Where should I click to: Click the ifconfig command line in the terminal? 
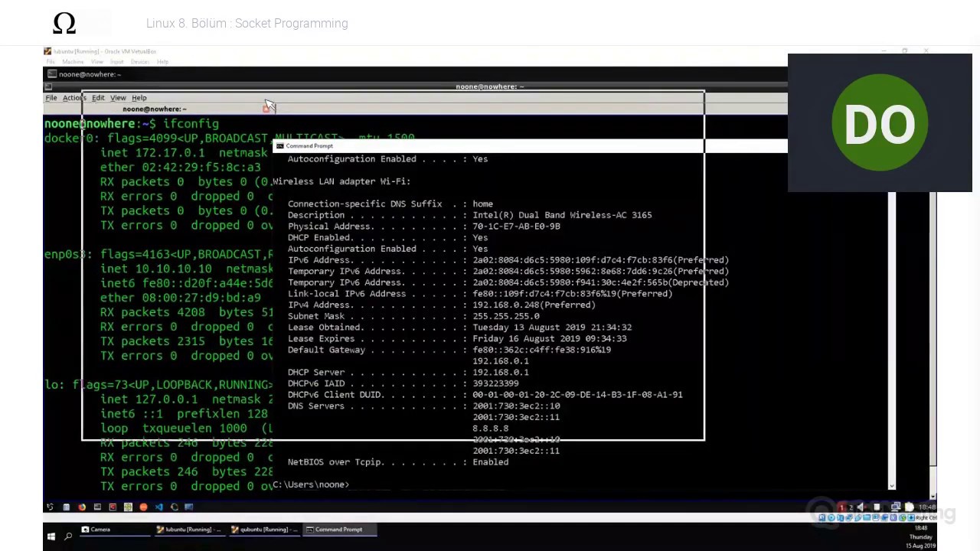click(x=132, y=123)
